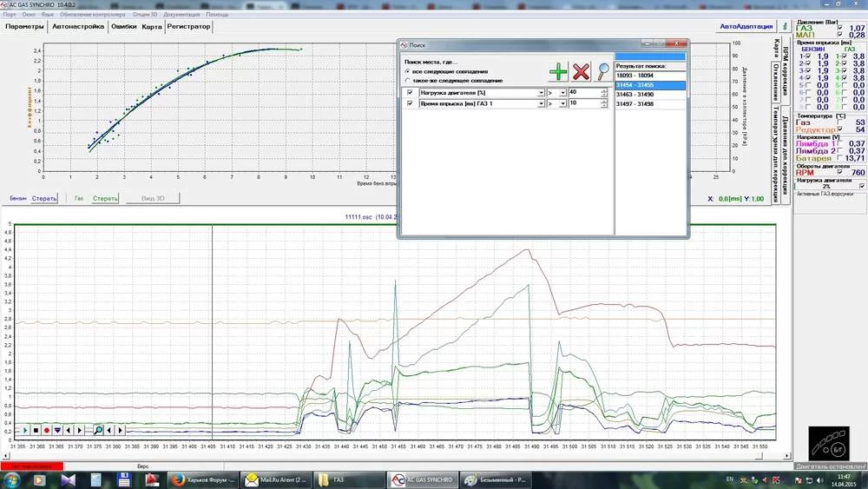Screen dimensions: 868x489
Task: Click the red X delete-condition icon
Action: tap(581, 72)
